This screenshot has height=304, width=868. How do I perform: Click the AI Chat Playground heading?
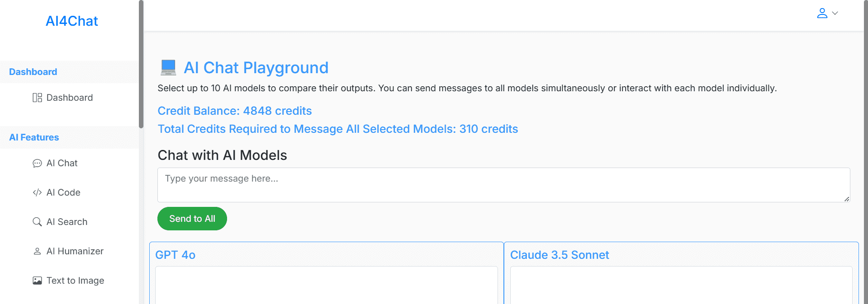coord(256,68)
